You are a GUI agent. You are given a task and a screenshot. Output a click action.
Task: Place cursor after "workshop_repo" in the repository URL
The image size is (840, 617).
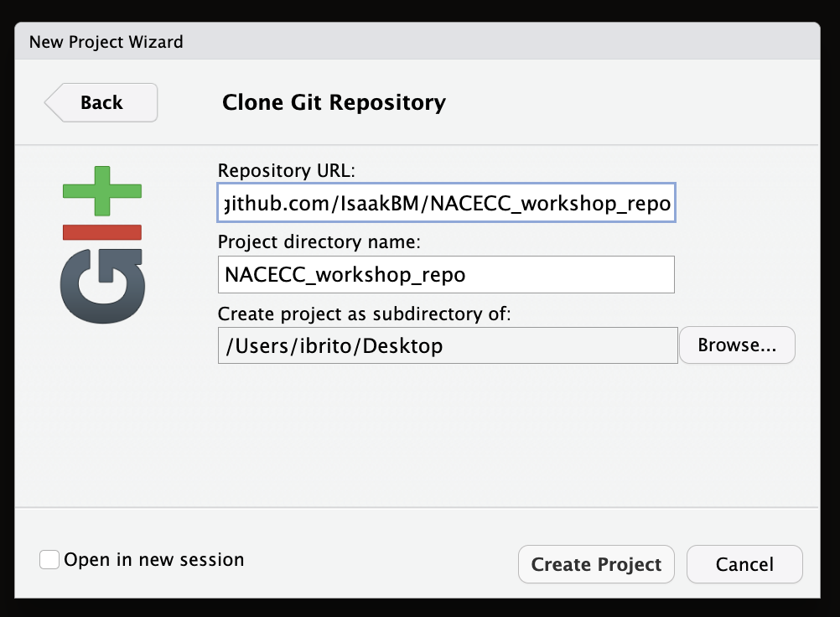[670, 204]
